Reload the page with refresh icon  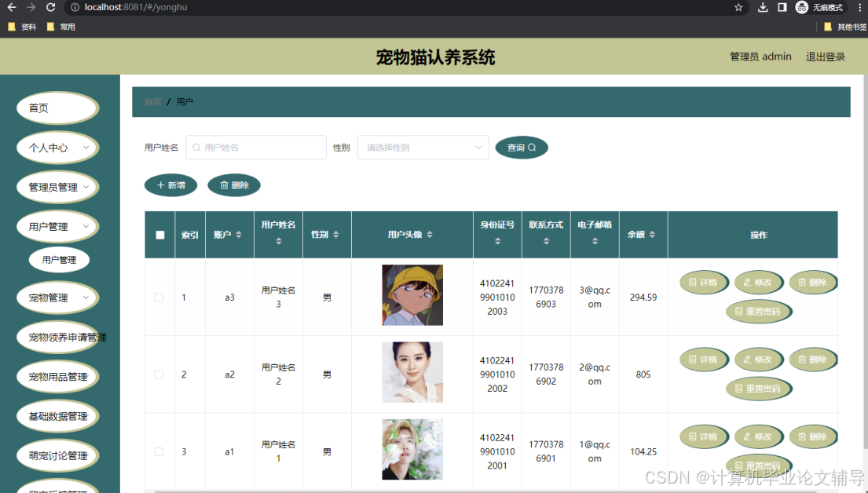coord(50,7)
